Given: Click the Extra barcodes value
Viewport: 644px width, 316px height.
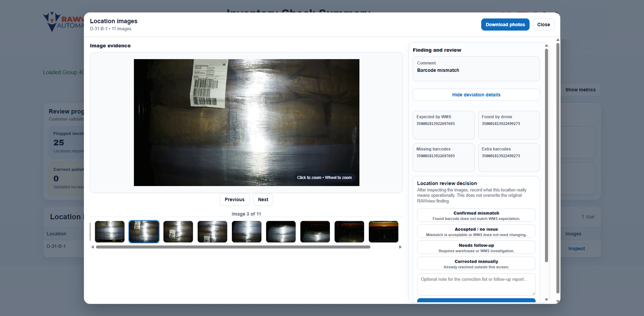Looking at the screenshot, I should 501,156.
